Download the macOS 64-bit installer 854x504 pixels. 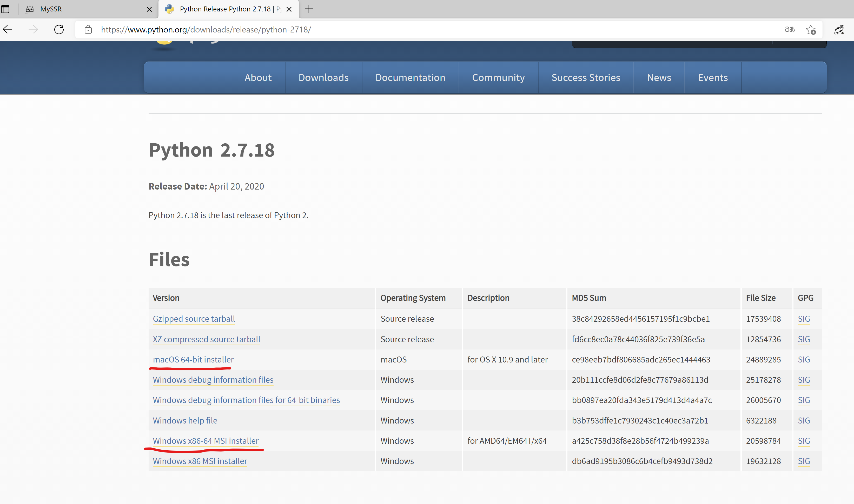click(193, 360)
